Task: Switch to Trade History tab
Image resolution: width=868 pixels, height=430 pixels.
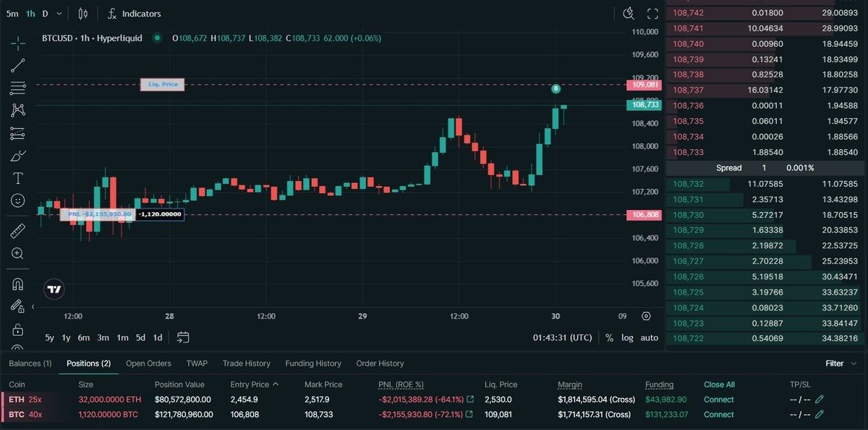Action: click(246, 363)
